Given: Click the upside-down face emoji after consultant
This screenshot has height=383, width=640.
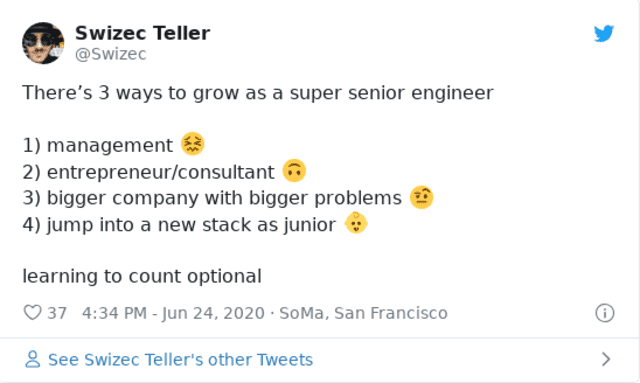Looking at the screenshot, I should click(294, 170).
